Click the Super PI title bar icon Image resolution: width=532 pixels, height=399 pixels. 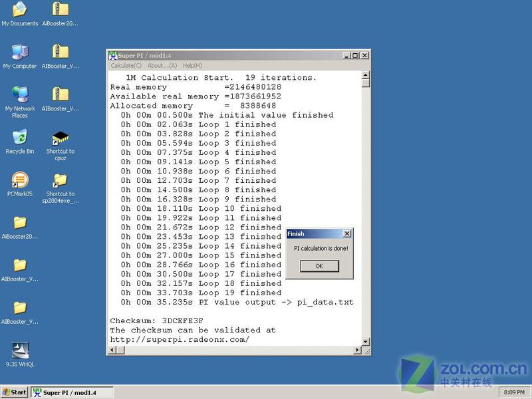(x=112, y=55)
